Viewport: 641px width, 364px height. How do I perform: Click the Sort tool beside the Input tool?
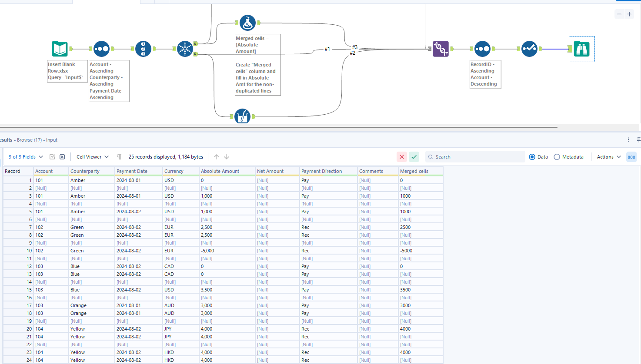tap(101, 49)
